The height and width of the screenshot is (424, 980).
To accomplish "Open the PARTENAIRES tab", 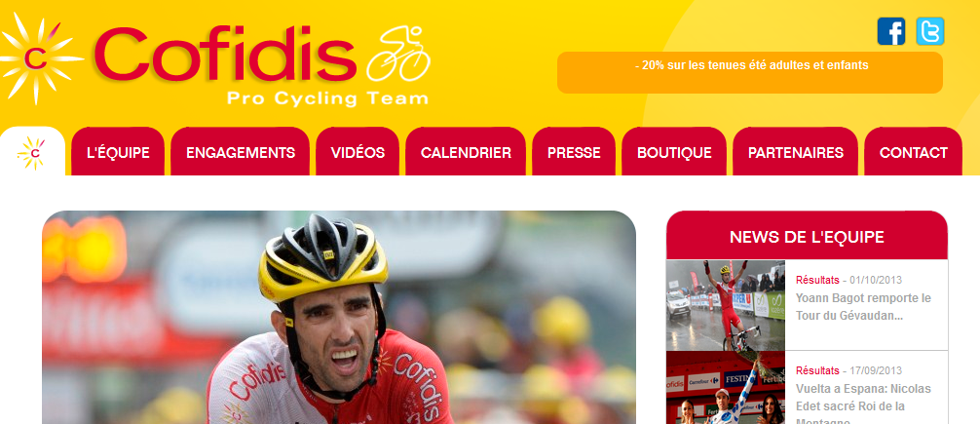I will (x=796, y=152).
